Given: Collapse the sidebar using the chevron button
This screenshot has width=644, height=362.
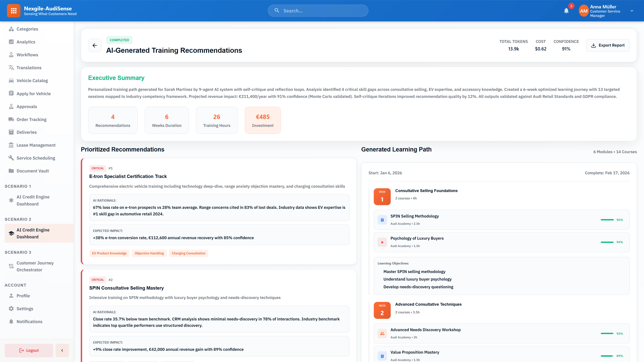Looking at the screenshot, I should (62, 350).
